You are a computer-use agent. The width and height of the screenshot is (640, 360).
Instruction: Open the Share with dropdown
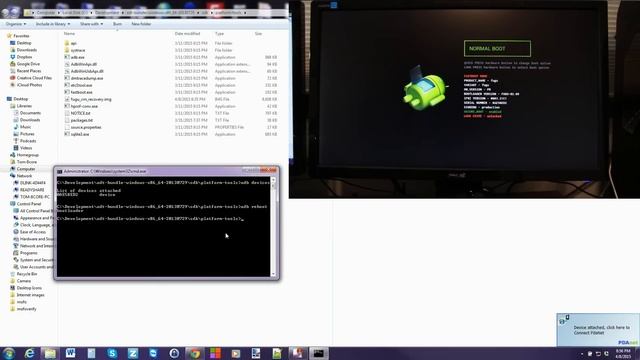tap(91, 24)
